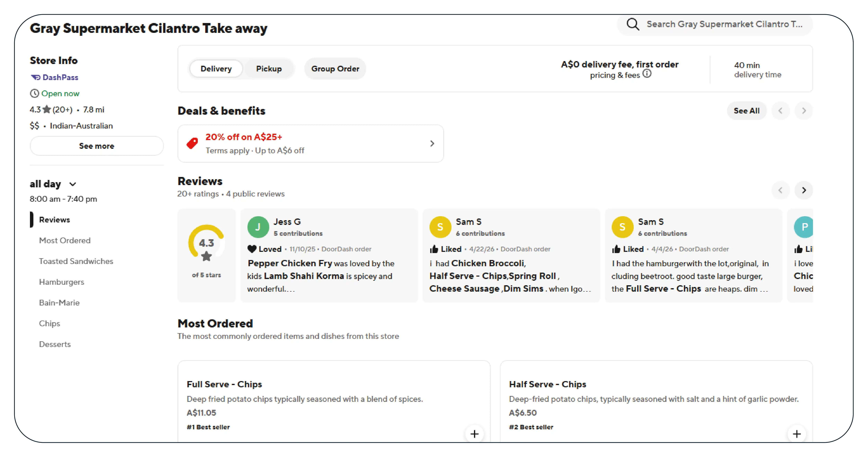Add Half Serve - Chips with plus icon
Image resolution: width=868 pixels, height=457 pixels.
(x=797, y=434)
